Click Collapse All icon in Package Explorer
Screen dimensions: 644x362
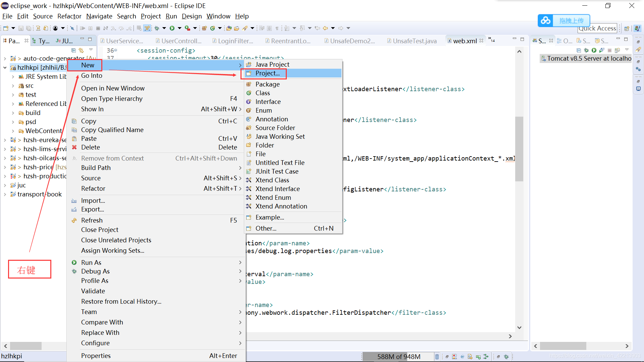coord(73,50)
